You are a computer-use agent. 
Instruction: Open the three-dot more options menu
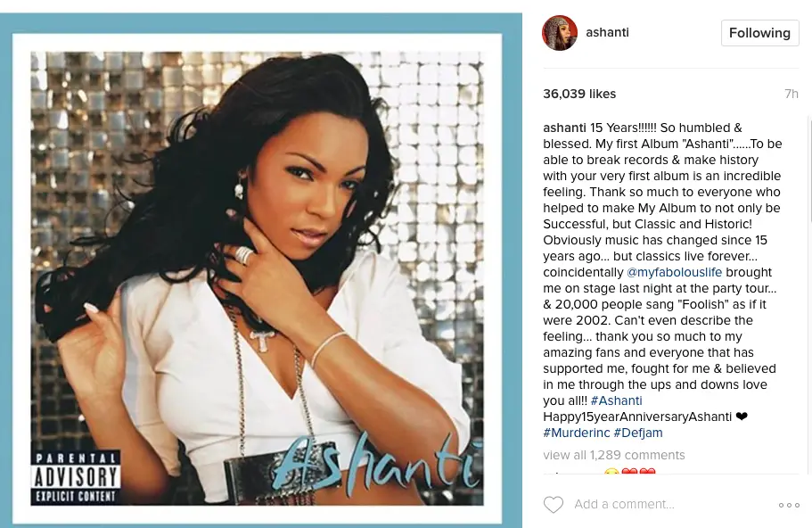click(789, 505)
